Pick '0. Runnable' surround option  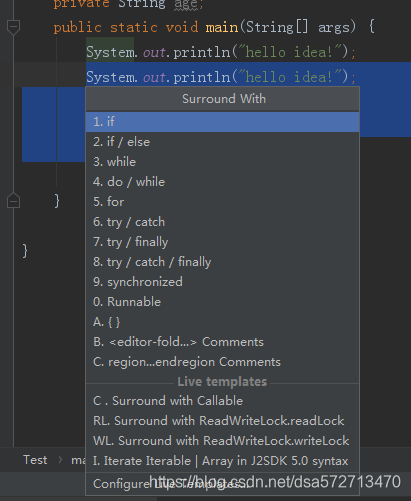coord(222,302)
